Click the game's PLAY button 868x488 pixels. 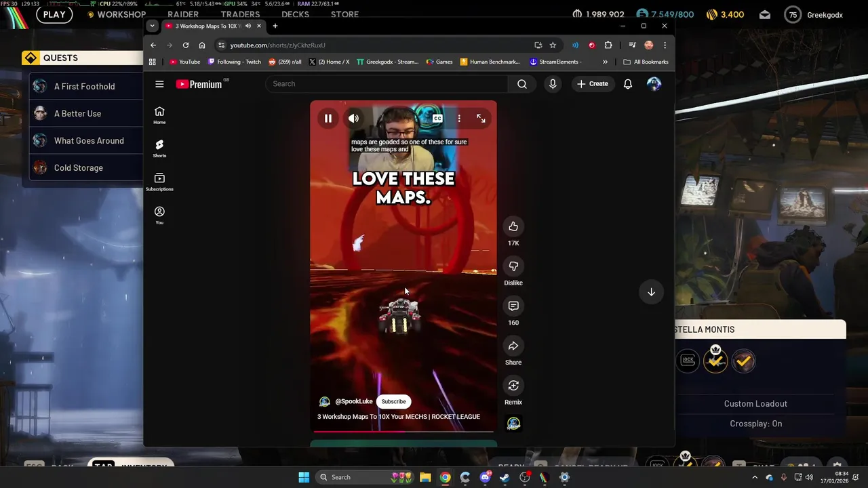pyautogui.click(x=54, y=14)
